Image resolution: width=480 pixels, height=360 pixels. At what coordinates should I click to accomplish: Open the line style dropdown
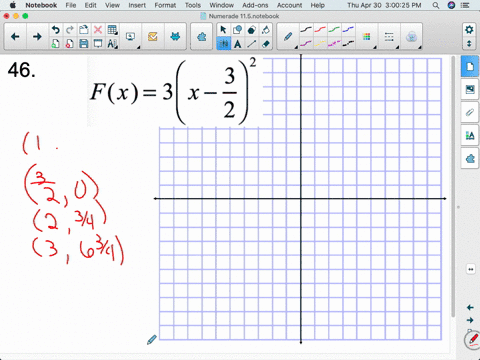pyautogui.click(x=389, y=37)
